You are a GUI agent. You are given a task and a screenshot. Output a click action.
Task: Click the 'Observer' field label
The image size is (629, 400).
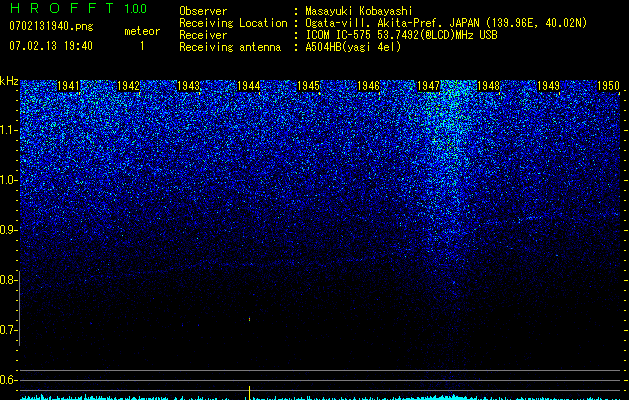(x=203, y=11)
